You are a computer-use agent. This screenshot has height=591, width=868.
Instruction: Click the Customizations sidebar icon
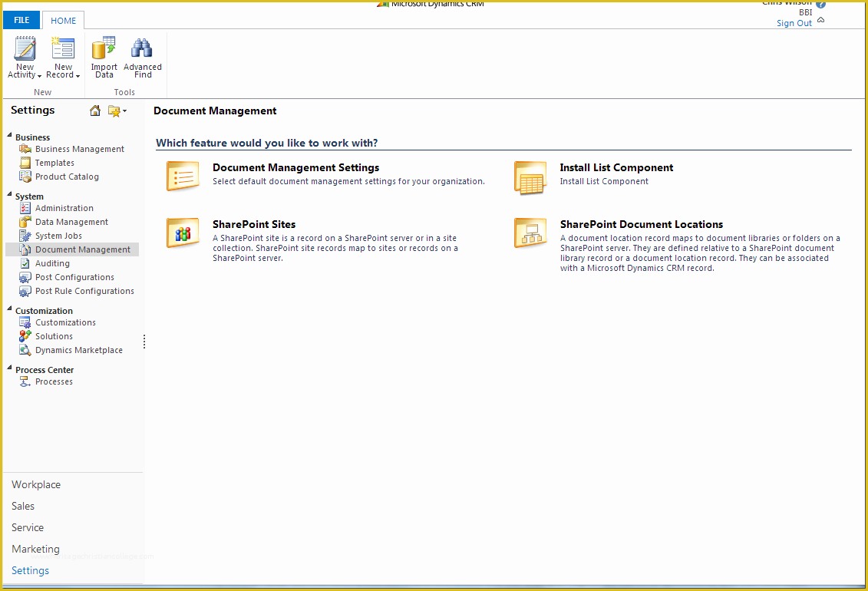[x=25, y=322]
